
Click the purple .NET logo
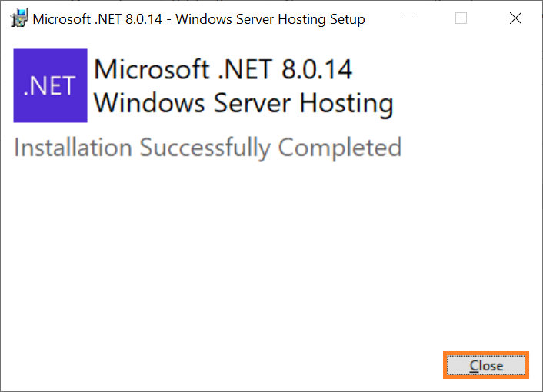pyautogui.click(x=50, y=85)
